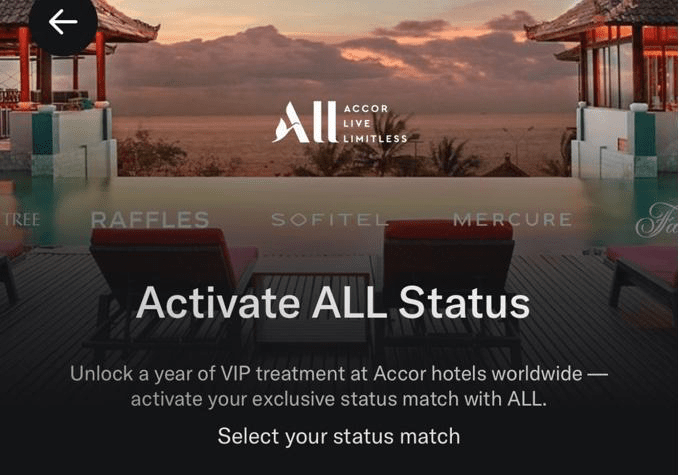Click the 'Unlock a year of VIP treatment' text
Viewport: 679px width, 475px height.
339,374
